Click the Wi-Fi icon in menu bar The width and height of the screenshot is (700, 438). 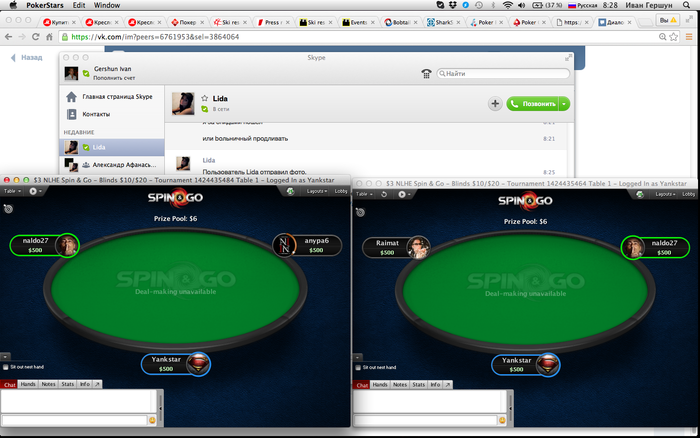click(508, 5)
